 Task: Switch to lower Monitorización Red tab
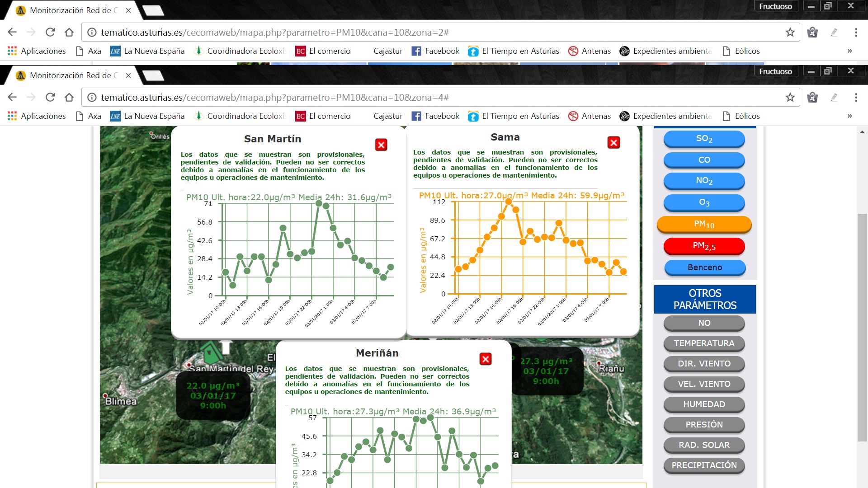click(x=72, y=75)
